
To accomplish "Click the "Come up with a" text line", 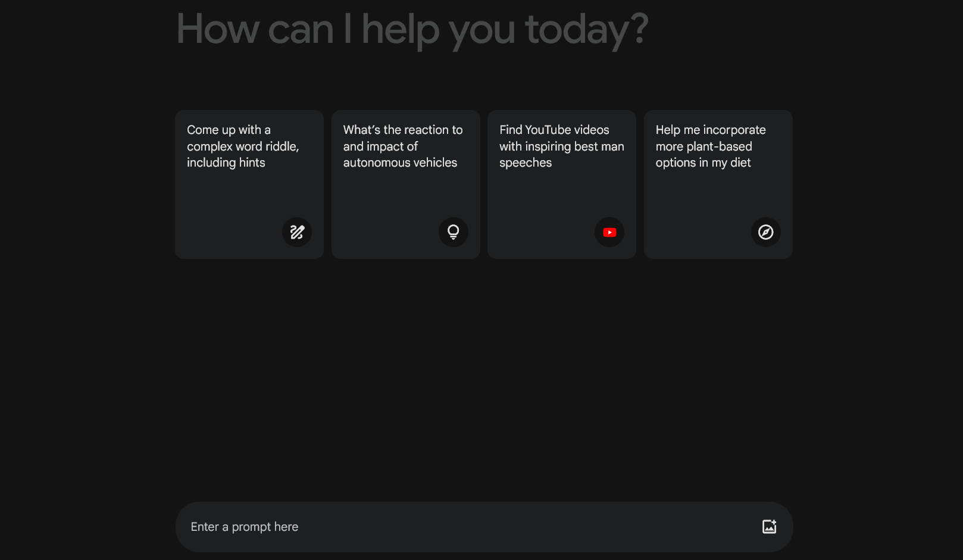I will [229, 130].
